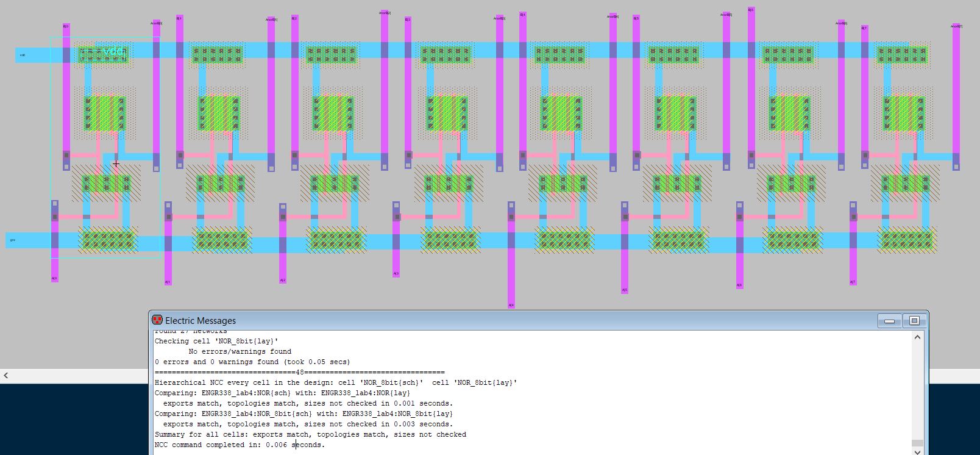Viewport: 980px width, 455px height.
Task: Select the gnd label on left rail
Action: (12, 240)
